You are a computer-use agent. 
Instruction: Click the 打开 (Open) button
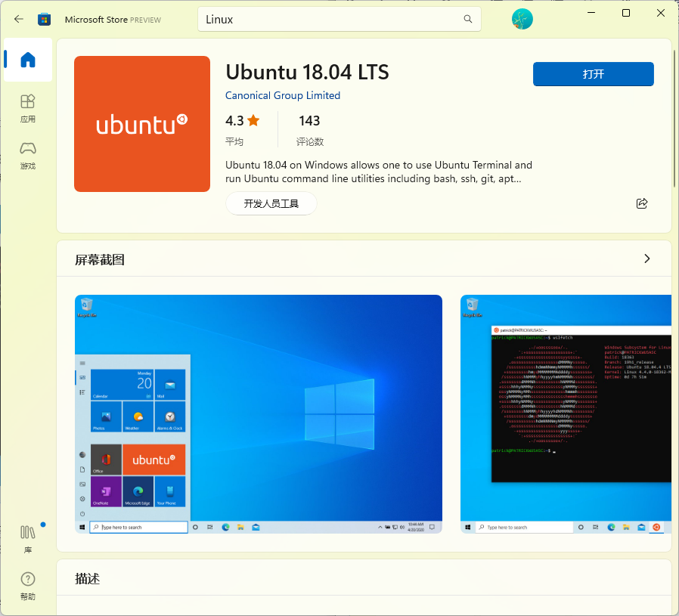(594, 74)
